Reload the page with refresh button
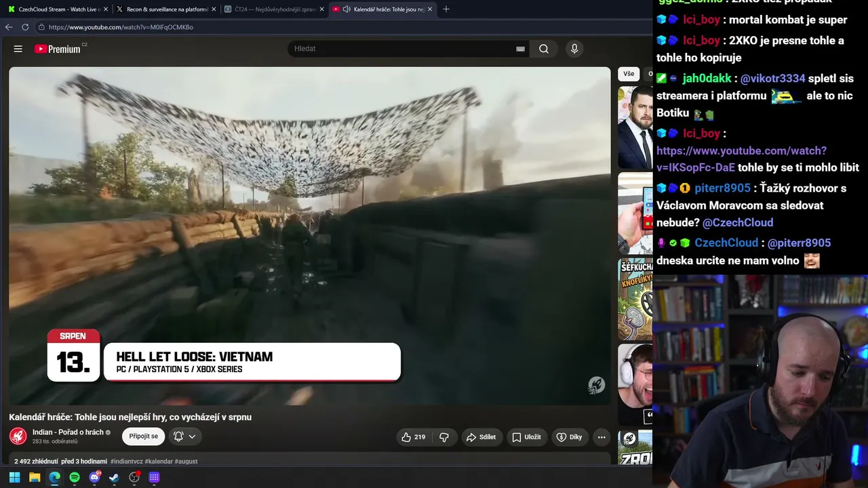Screen dimensions: 868x488 [x=25, y=27]
